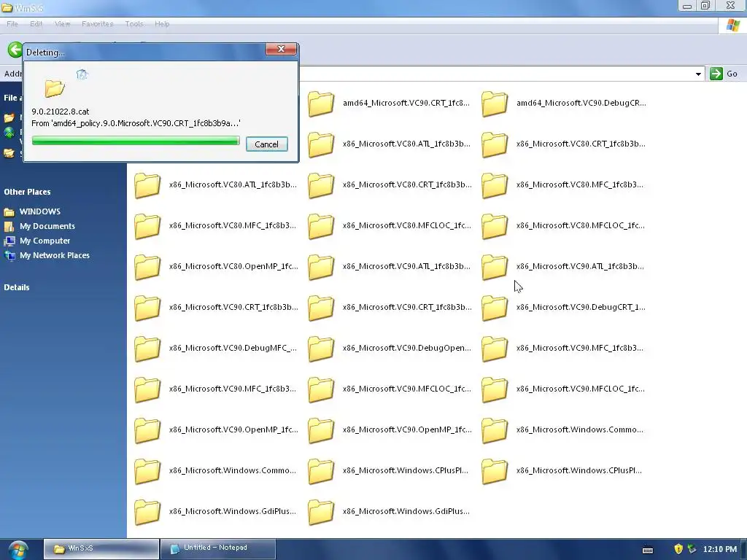Image resolution: width=747 pixels, height=560 pixels.
Task: Open the View menu
Action: point(63,24)
